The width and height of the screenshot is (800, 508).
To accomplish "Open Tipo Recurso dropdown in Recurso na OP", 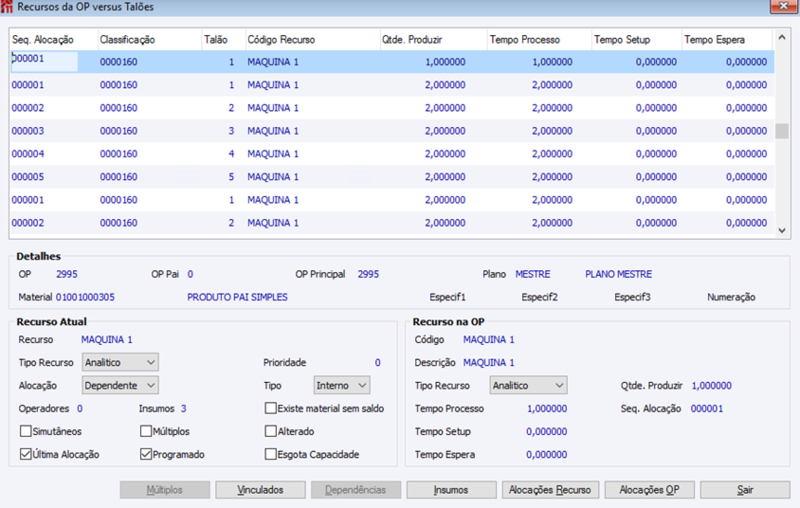I will tap(528, 385).
